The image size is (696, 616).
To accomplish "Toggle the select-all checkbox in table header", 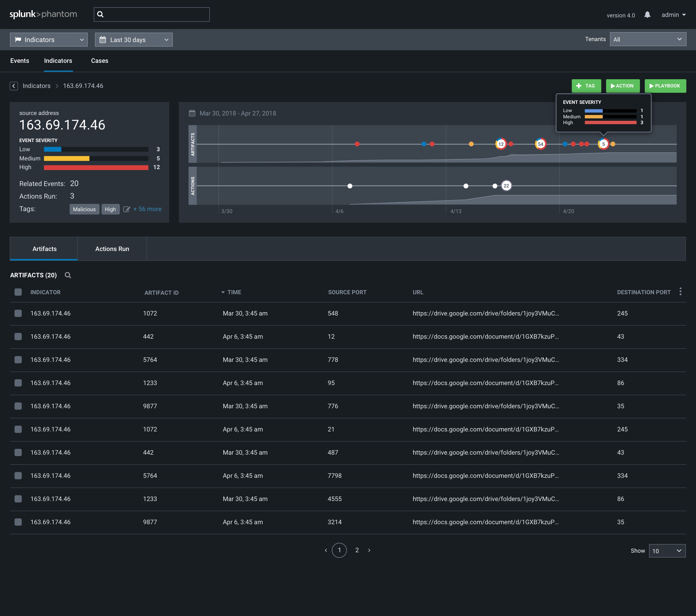I will pyautogui.click(x=18, y=292).
